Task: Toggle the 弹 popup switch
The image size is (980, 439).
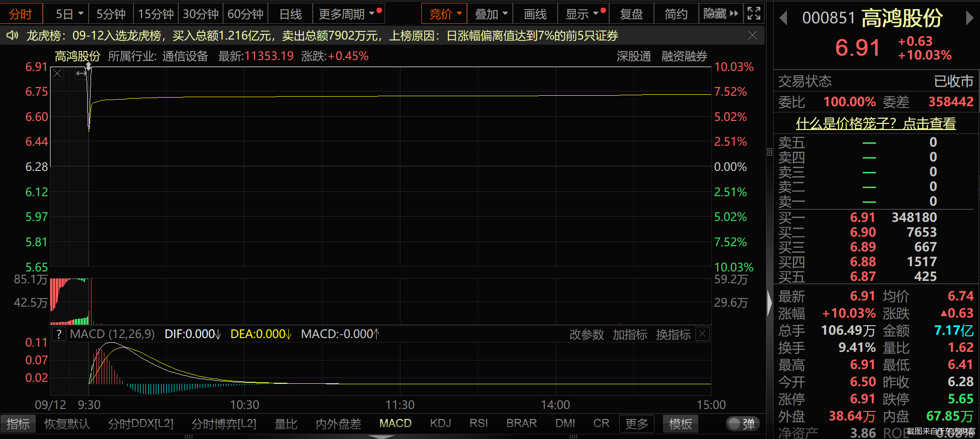Action: click(x=743, y=424)
